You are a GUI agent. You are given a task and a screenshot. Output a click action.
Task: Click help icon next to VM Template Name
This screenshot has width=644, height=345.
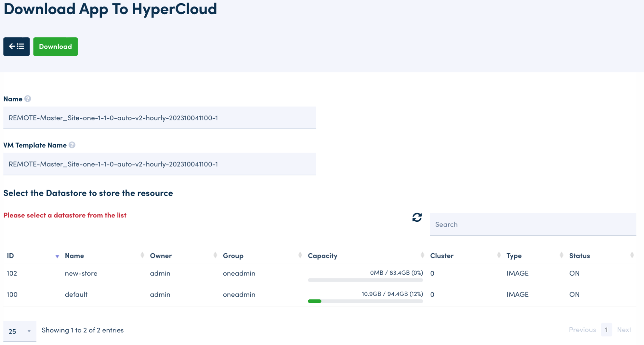tap(72, 145)
